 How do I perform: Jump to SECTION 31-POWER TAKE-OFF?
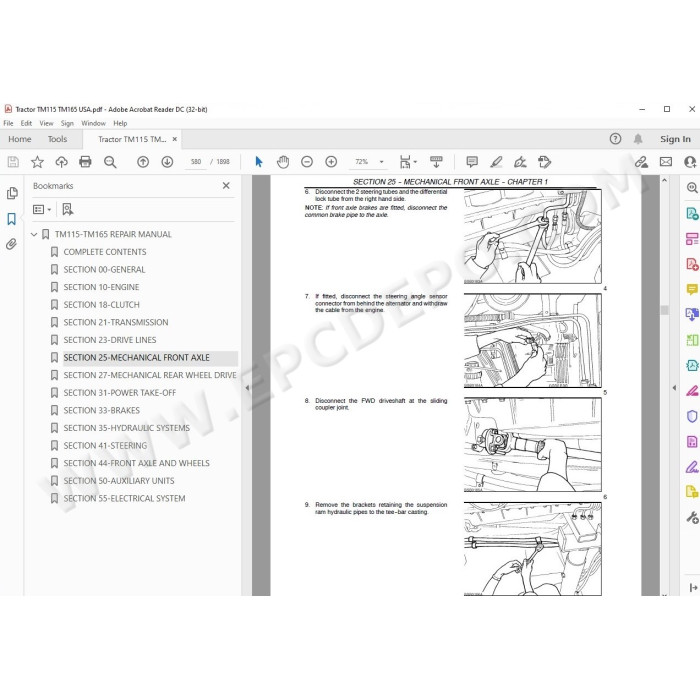point(120,393)
